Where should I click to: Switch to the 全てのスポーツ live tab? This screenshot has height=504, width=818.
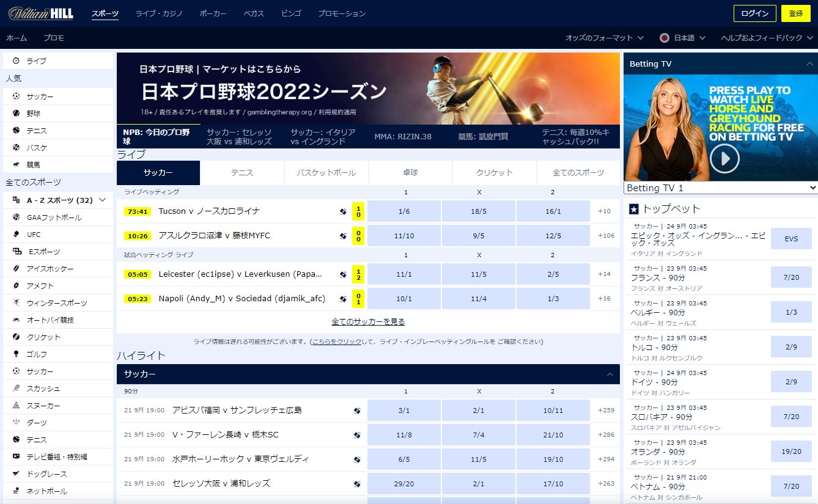click(x=578, y=173)
